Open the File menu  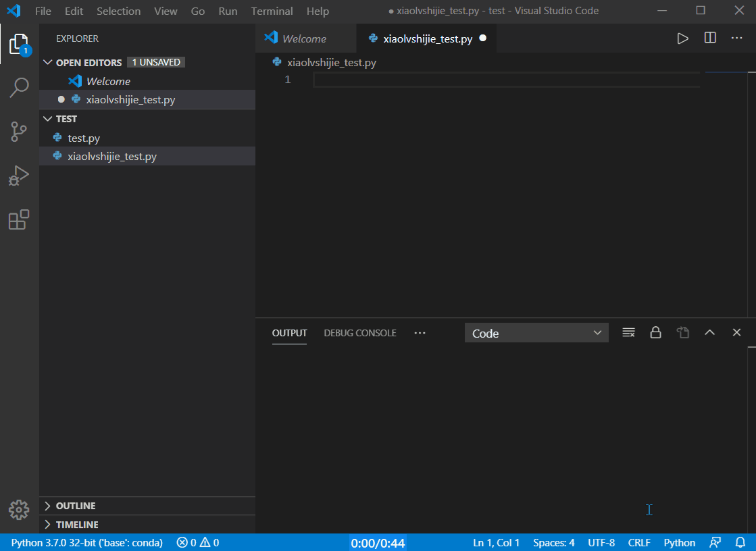pyautogui.click(x=43, y=11)
